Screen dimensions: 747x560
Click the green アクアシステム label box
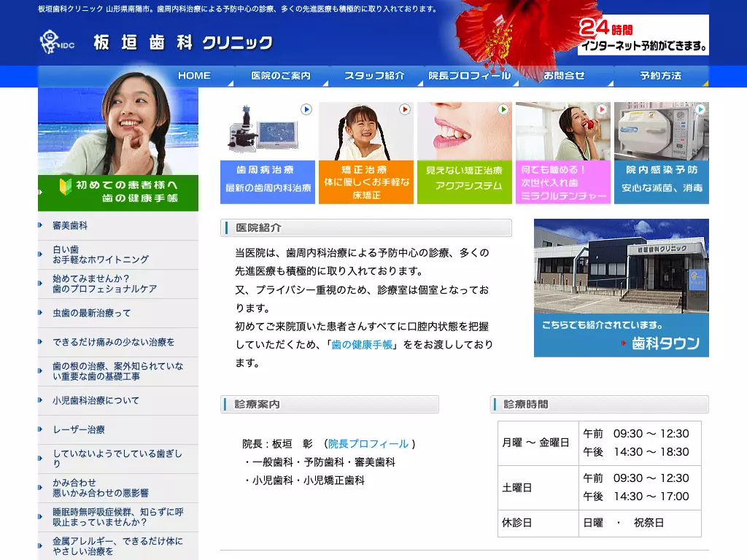[x=465, y=182]
